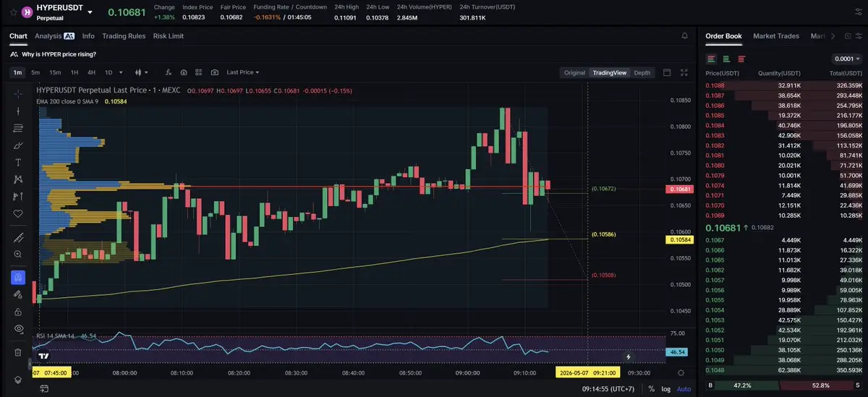The height and width of the screenshot is (397, 868).
Task: Select the text annotation tool
Action: pyautogui.click(x=18, y=162)
